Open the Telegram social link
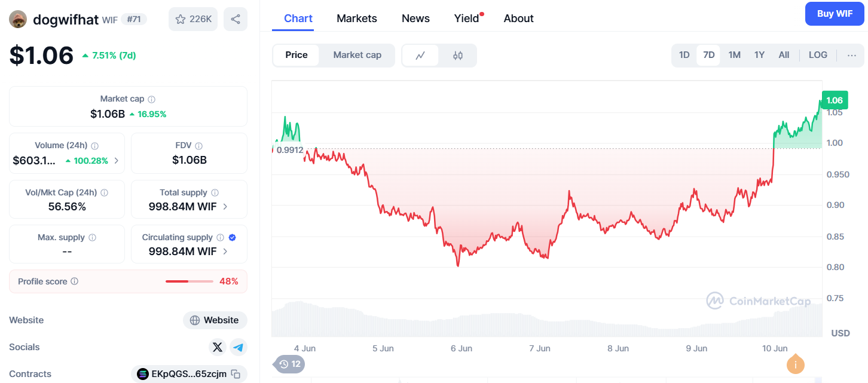Image resolution: width=868 pixels, height=383 pixels. pos(239,347)
